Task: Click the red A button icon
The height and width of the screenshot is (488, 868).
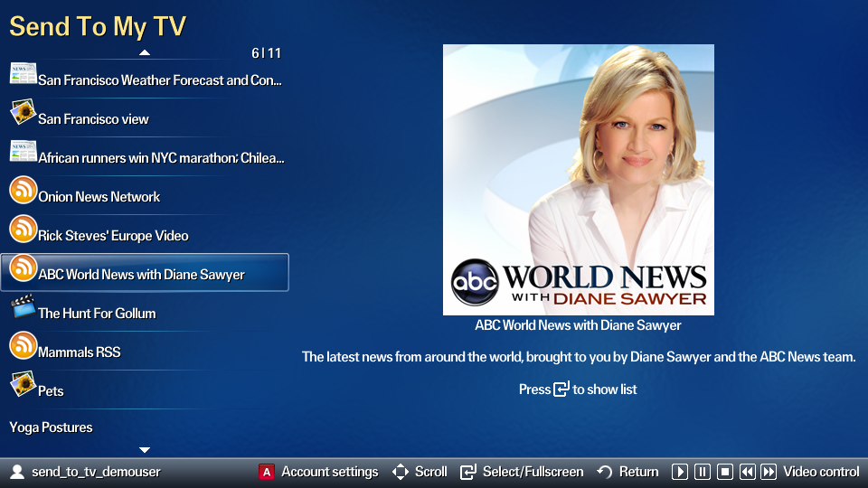Action: pyautogui.click(x=266, y=472)
